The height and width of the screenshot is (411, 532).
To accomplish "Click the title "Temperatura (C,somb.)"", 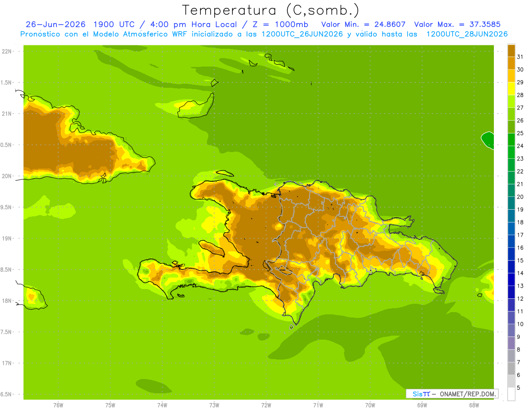I will coord(271,10).
